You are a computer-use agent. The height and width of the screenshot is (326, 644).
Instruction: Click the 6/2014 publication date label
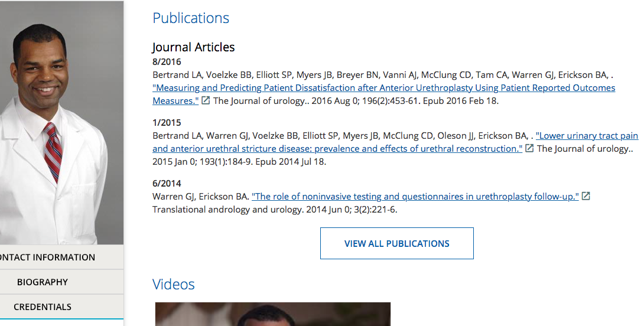167,183
